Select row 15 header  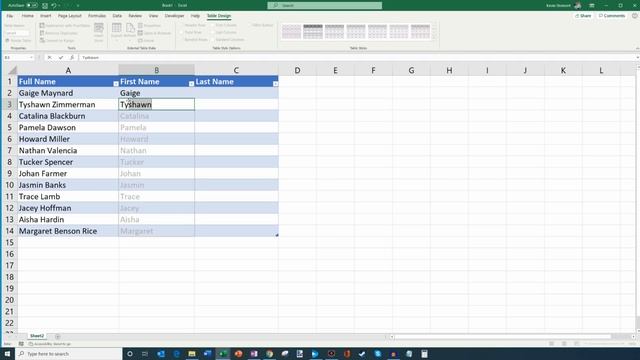pos(9,242)
